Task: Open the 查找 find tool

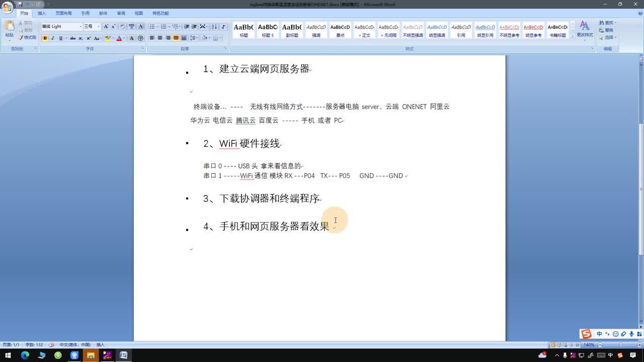Action: click(607, 23)
